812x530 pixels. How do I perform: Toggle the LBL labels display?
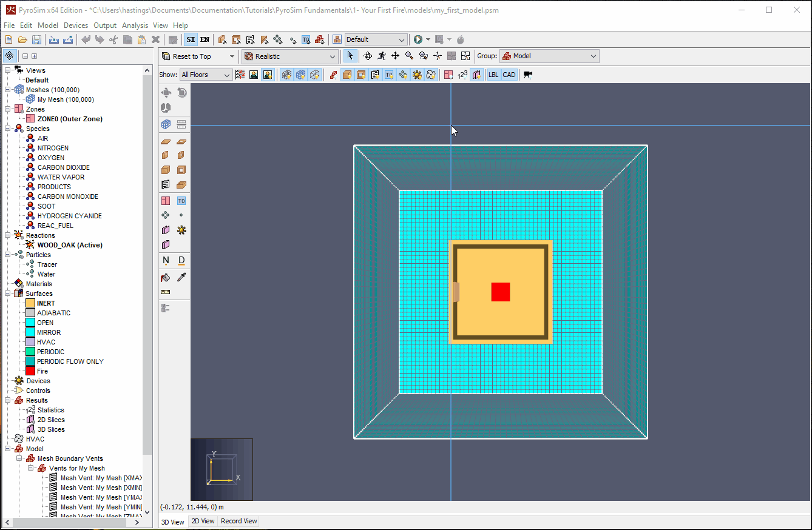(x=493, y=75)
